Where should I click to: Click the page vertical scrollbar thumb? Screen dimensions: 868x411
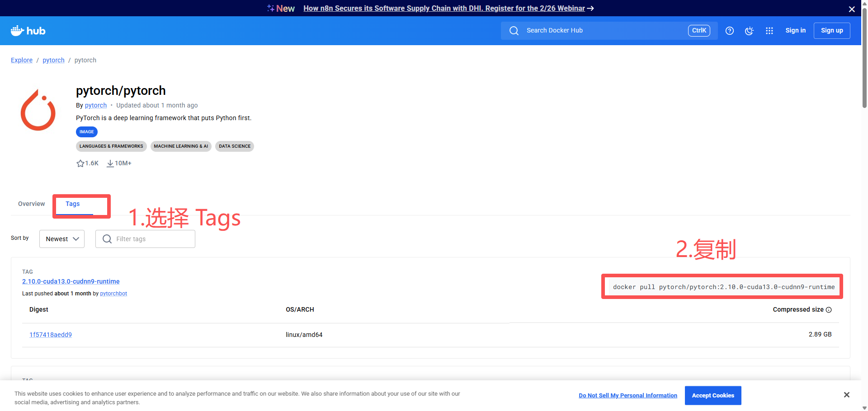[x=864, y=59]
